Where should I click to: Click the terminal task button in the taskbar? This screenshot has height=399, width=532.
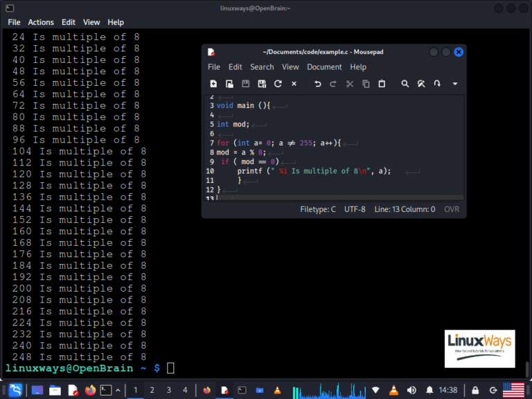tap(242, 390)
